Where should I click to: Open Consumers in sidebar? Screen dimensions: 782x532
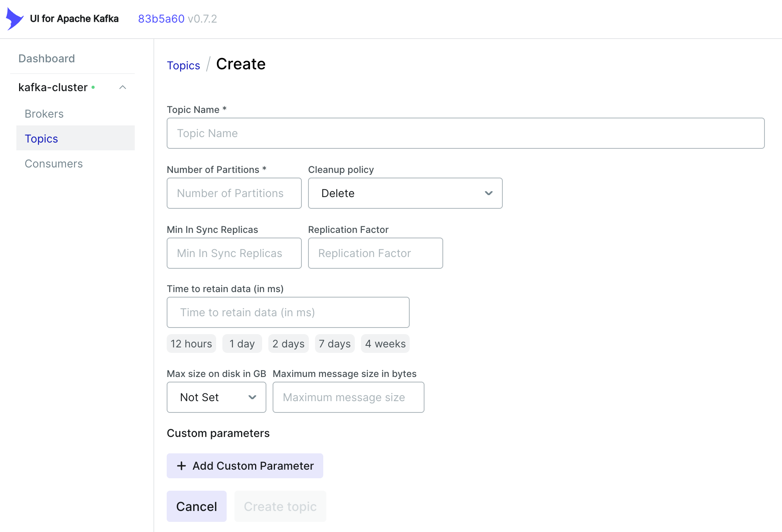click(x=54, y=164)
